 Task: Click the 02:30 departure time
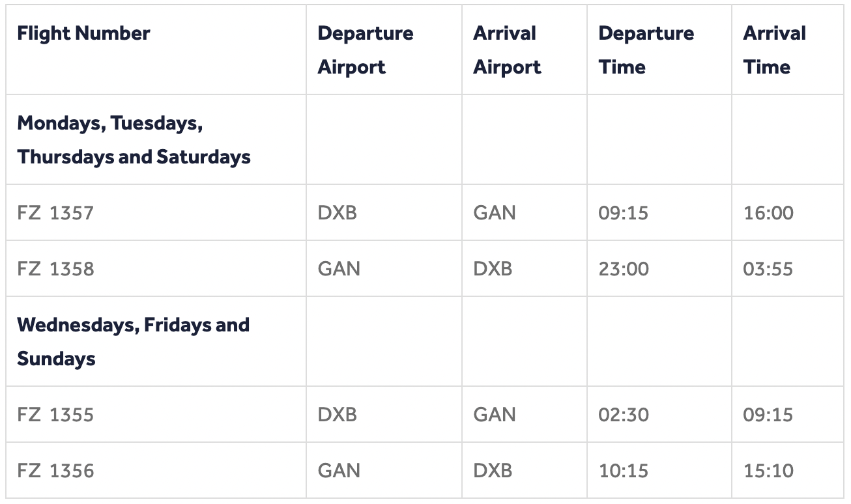(x=623, y=415)
